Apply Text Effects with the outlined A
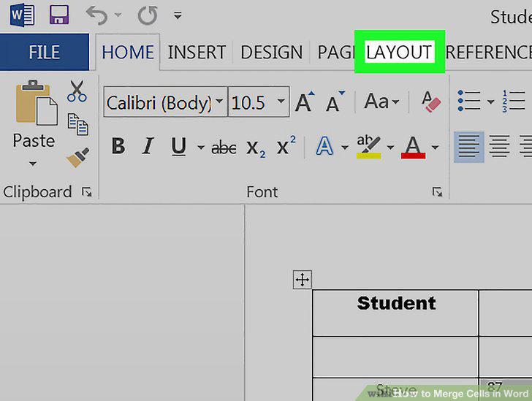This screenshot has height=401, width=532. tap(324, 146)
